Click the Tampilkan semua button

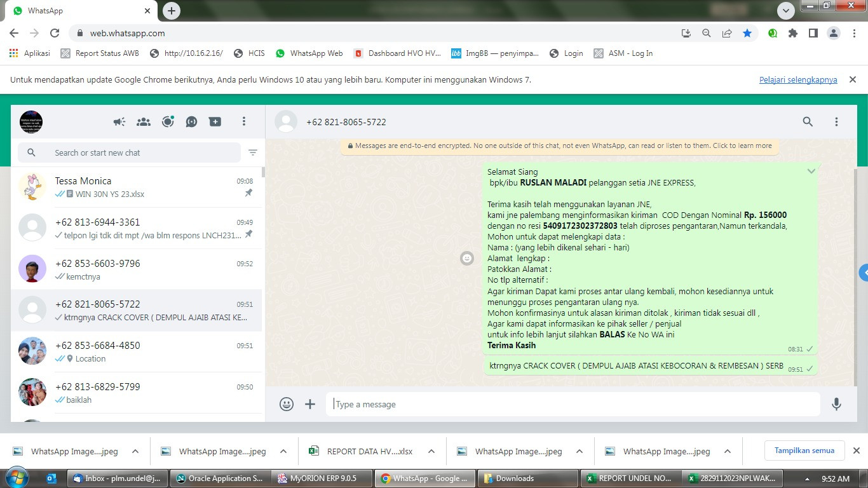click(804, 451)
